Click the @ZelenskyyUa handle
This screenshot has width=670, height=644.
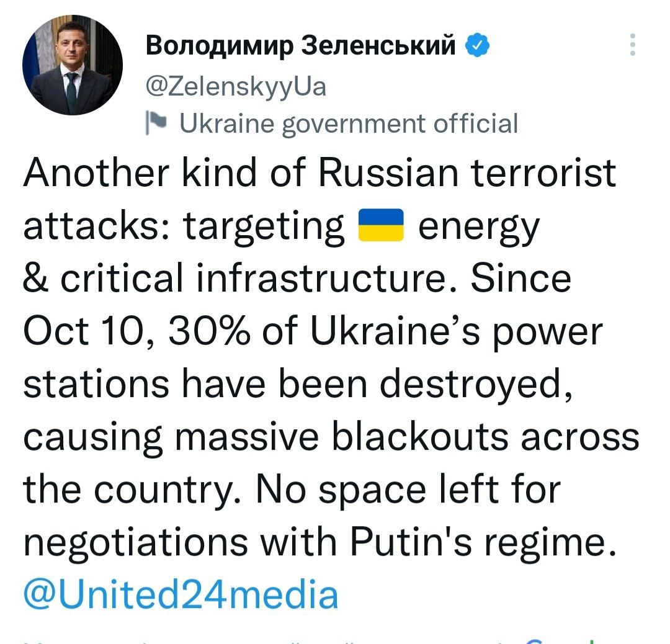[x=234, y=86]
